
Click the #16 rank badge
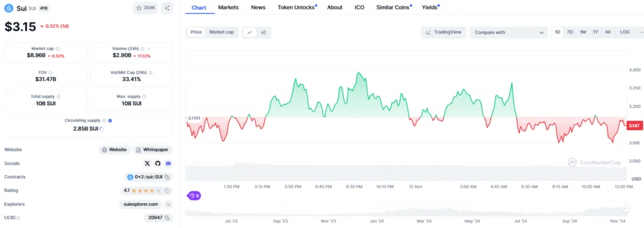click(45, 8)
